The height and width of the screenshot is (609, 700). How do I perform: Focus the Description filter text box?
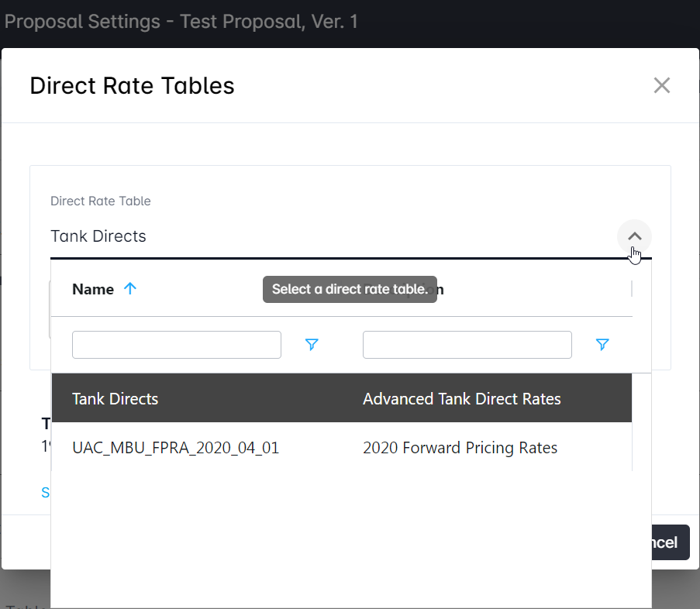point(467,345)
